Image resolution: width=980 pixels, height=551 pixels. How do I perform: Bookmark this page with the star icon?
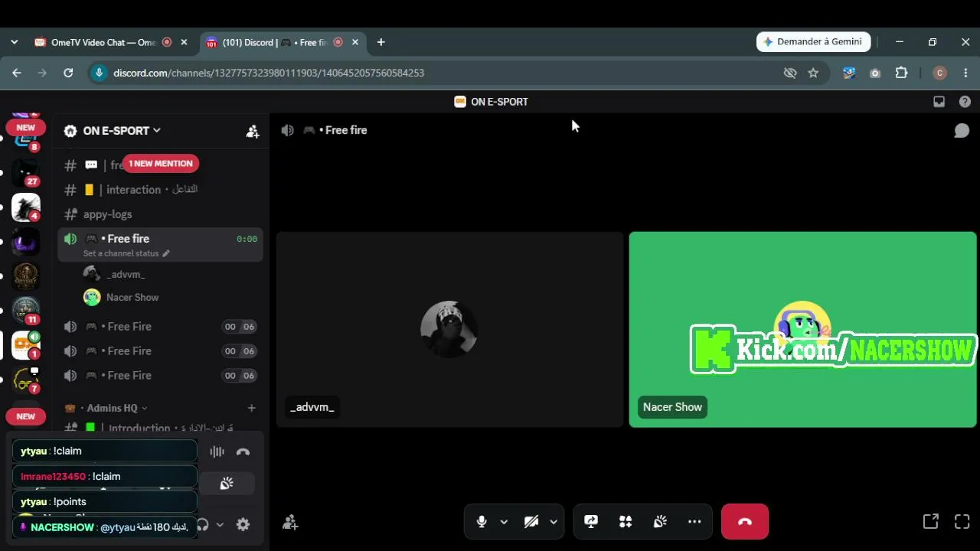click(813, 73)
